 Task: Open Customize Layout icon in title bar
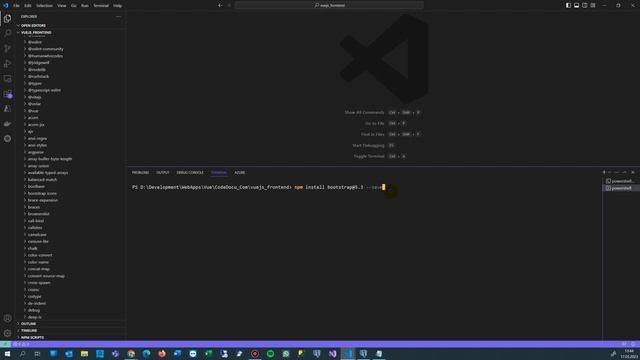[593, 5]
